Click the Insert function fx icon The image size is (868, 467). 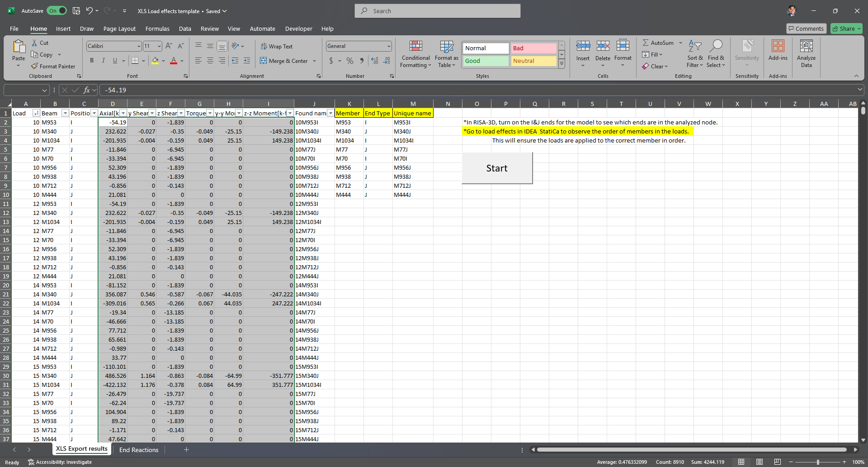pos(86,90)
